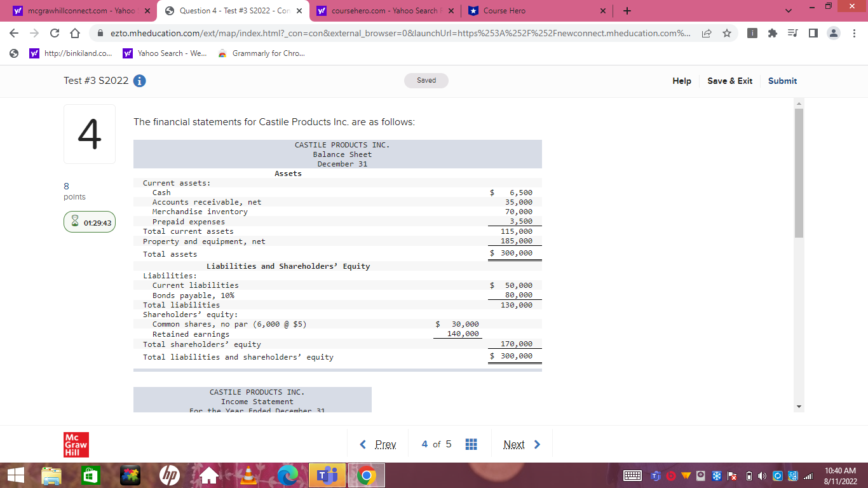The height and width of the screenshot is (488, 868).
Task: Click the 'Retained earnings' row label
Action: pyautogui.click(x=191, y=334)
